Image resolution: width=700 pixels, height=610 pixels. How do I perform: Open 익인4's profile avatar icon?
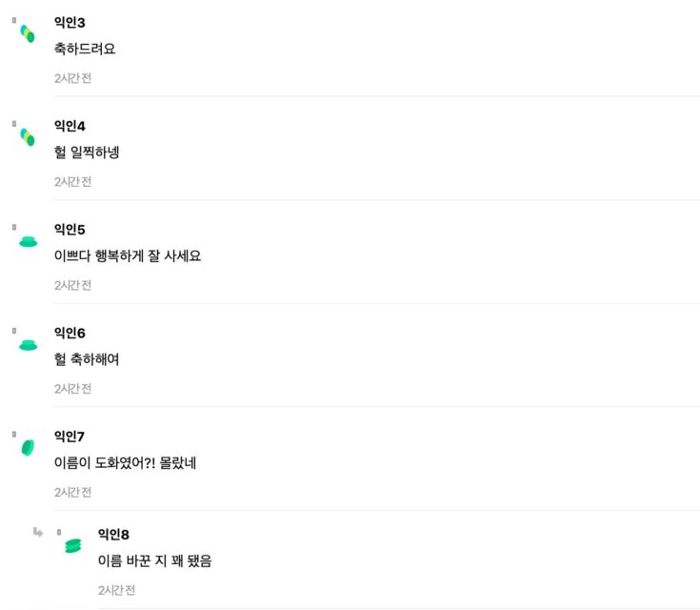tap(29, 137)
